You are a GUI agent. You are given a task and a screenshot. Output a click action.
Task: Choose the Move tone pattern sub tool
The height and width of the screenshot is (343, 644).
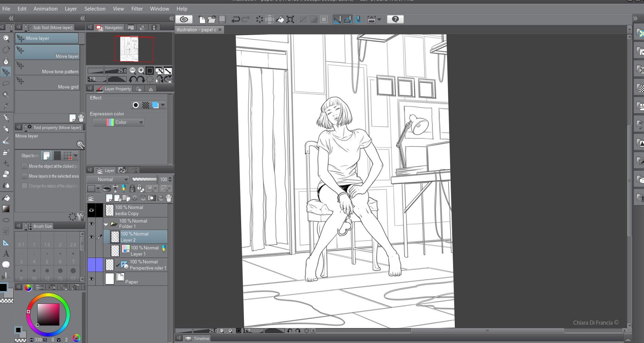(x=47, y=67)
